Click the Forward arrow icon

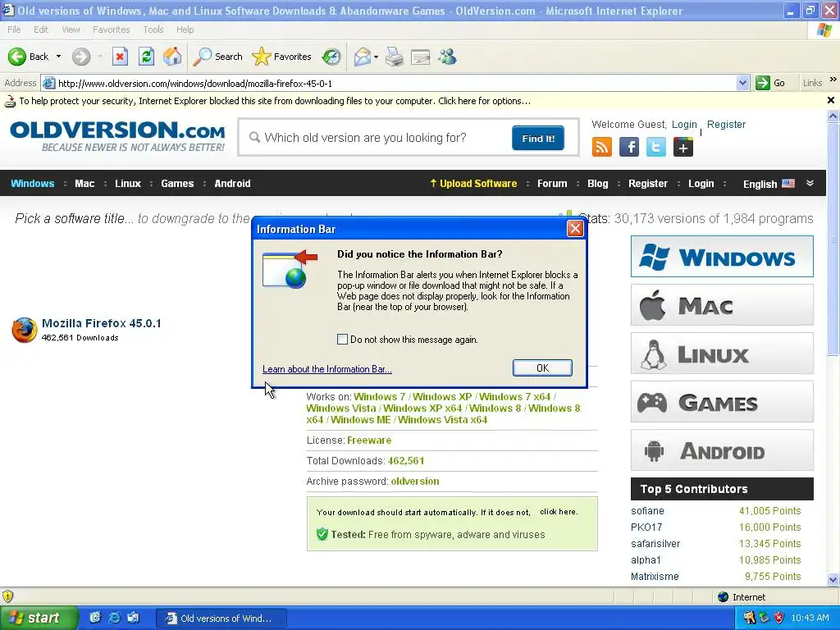81,57
